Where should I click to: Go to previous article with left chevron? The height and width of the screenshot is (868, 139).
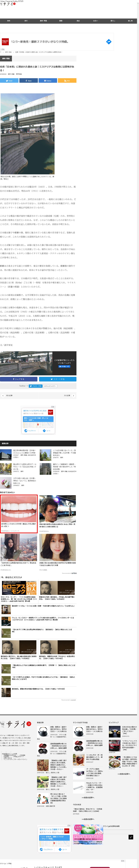coord(3,395)
